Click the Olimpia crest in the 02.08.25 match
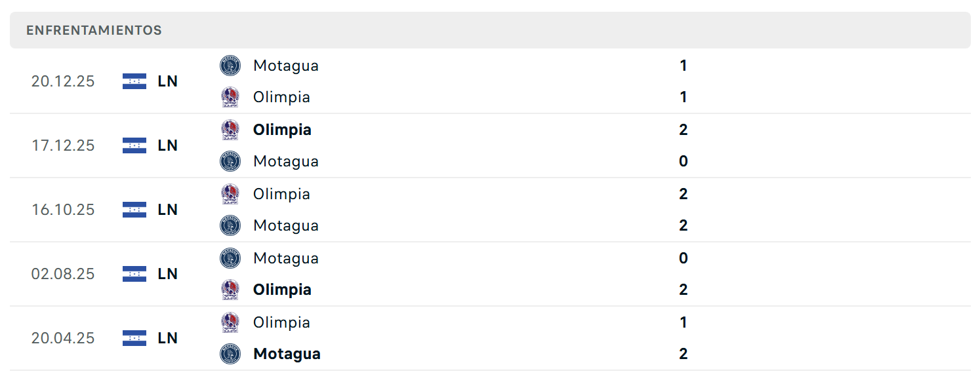 pyautogui.click(x=230, y=290)
